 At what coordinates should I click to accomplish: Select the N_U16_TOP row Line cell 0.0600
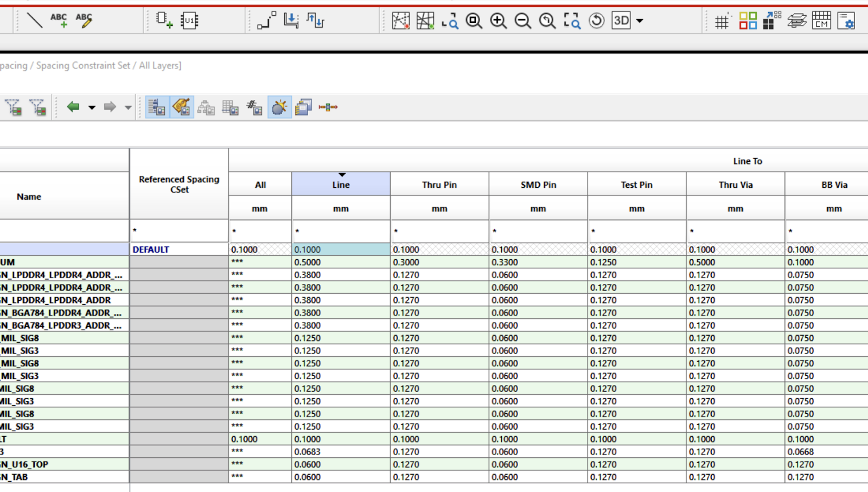[x=340, y=464]
